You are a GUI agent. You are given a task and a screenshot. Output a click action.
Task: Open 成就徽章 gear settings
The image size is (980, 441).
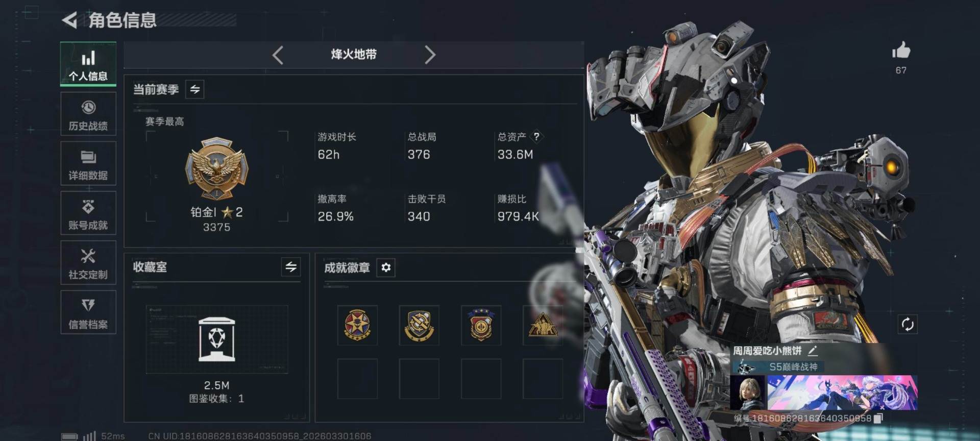pyautogui.click(x=386, y=267)
